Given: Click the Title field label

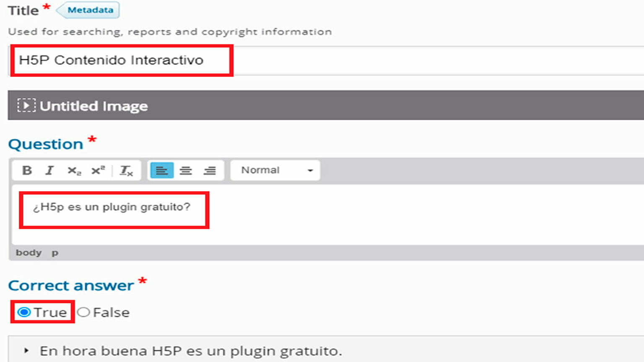Looking at the screenshot, I should (23, 10).
